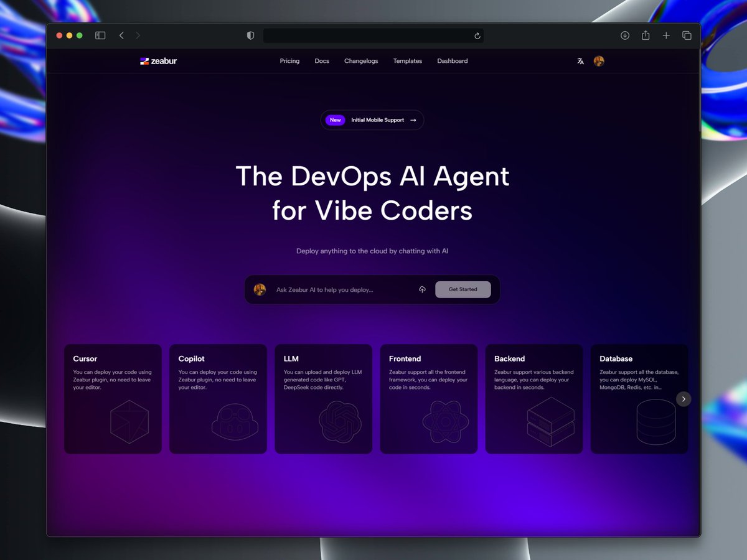Reload the page with the refresh icon
The image size is (747, 560).
(477, 35)
